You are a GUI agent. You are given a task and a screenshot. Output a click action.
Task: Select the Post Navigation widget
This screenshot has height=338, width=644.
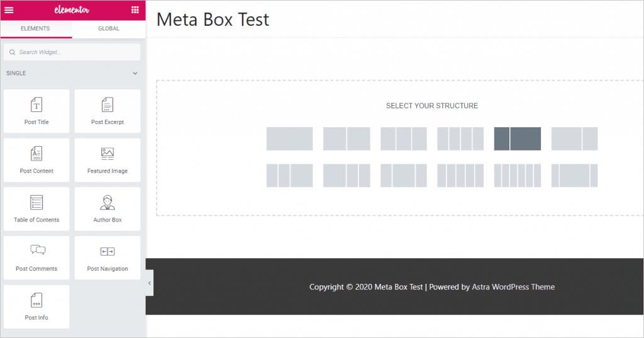coord(108,257)
